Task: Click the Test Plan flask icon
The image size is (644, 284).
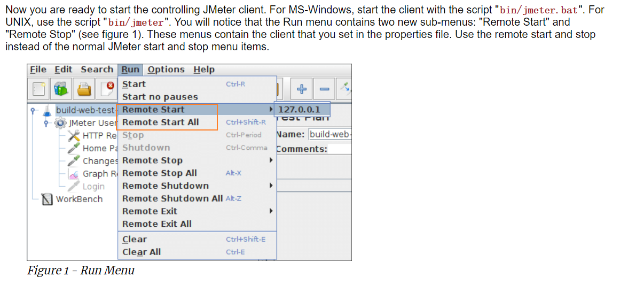Action: click(x=47, y=110)
